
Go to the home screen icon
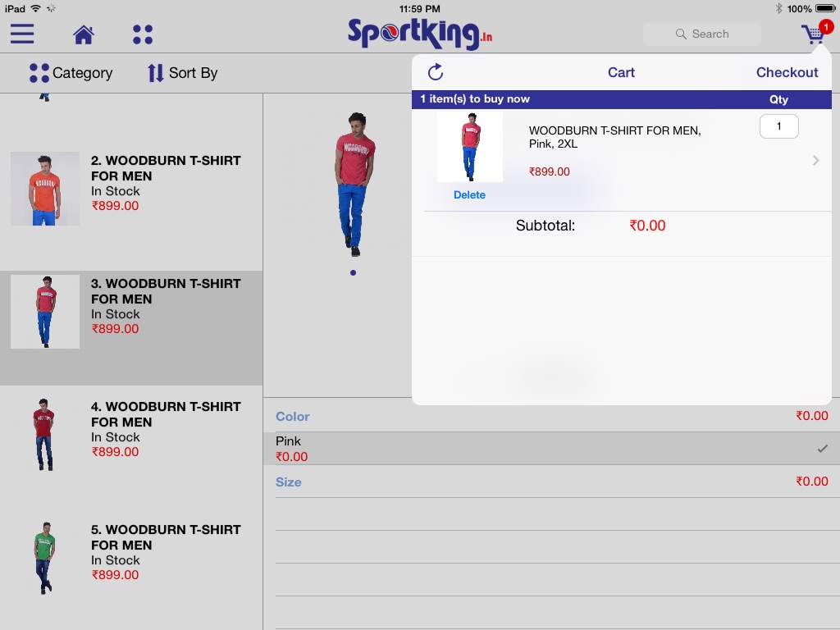click(84, 34)
